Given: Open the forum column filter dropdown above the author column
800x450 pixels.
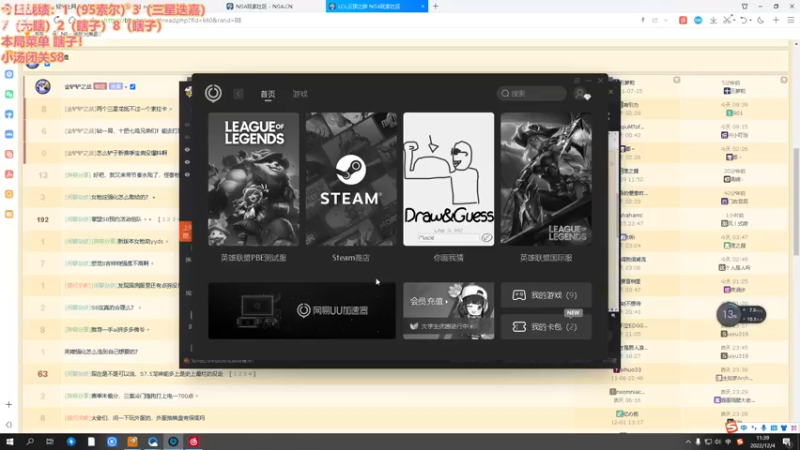Looking at the screenshot, I should (677, 80).
